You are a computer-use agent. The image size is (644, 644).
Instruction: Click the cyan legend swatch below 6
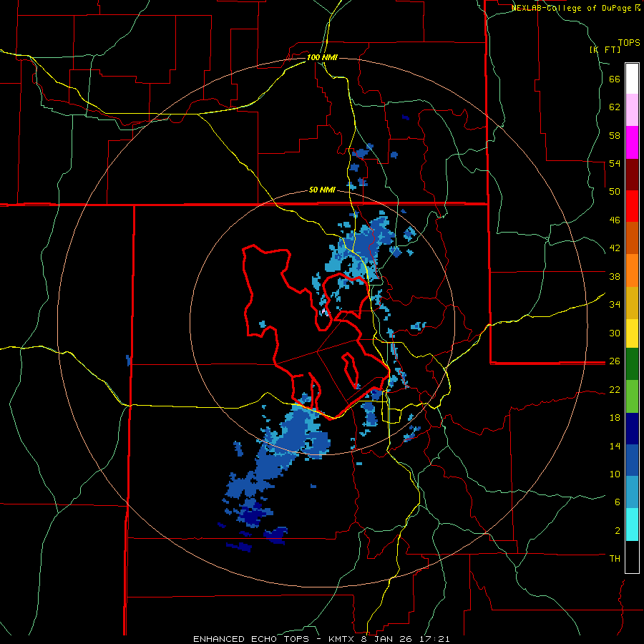point(632,525)
